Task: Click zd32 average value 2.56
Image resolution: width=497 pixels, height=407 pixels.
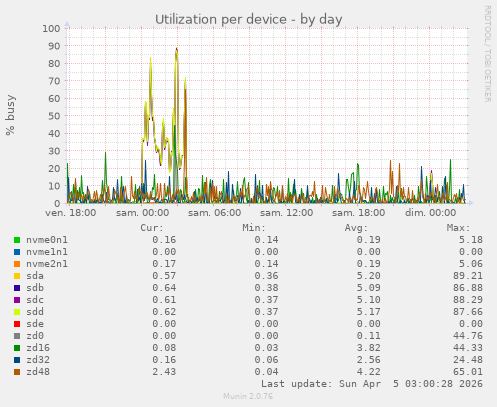Action: (x=368, y=360)
